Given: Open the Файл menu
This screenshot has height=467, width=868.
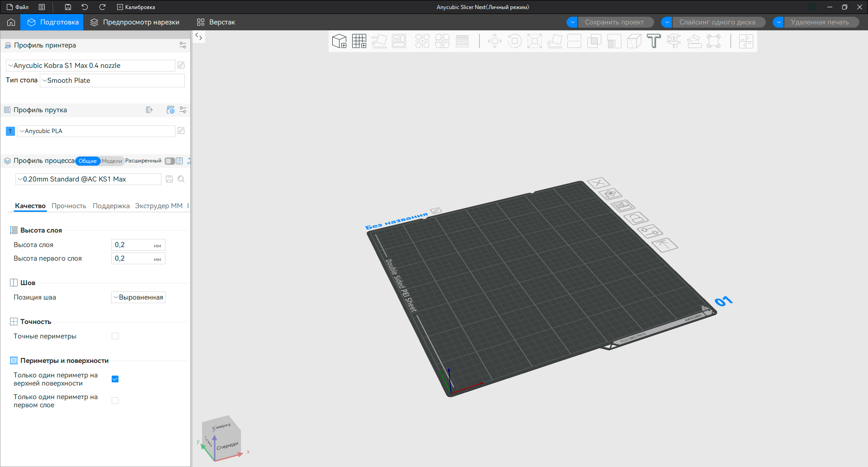Looking at the screenshot, I should (18, 7).
